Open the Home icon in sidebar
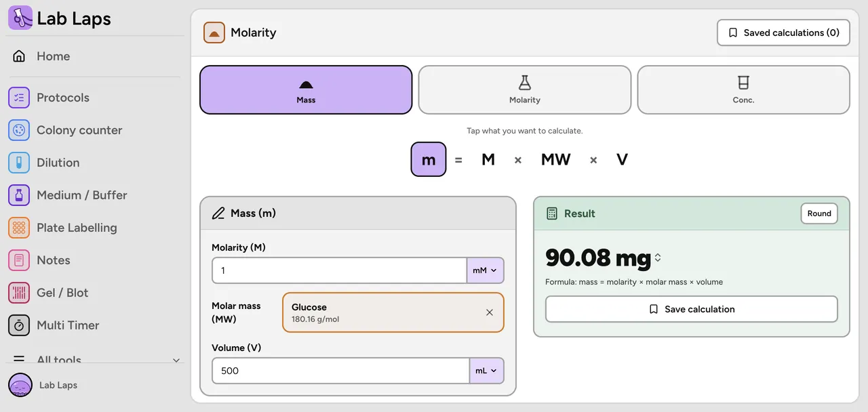 [x=19, y=56]
